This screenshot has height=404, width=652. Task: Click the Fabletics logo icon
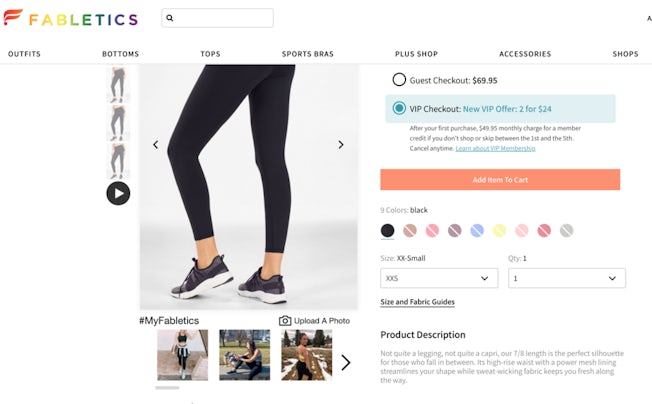14,19
